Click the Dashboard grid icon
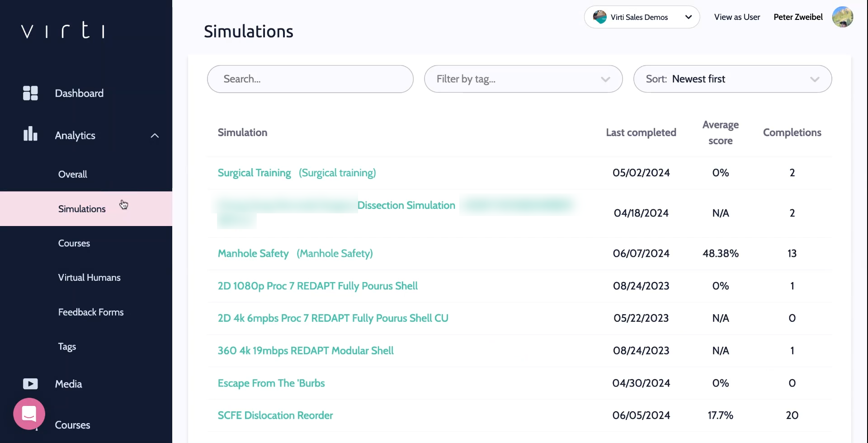Screen dimensions: 868x443 [x=30, y=93]
